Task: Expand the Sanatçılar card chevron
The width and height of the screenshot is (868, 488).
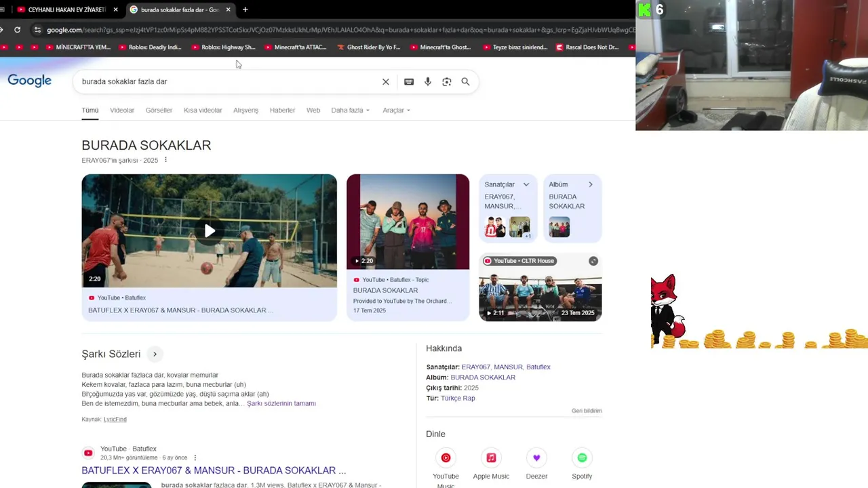Action: 526,184
